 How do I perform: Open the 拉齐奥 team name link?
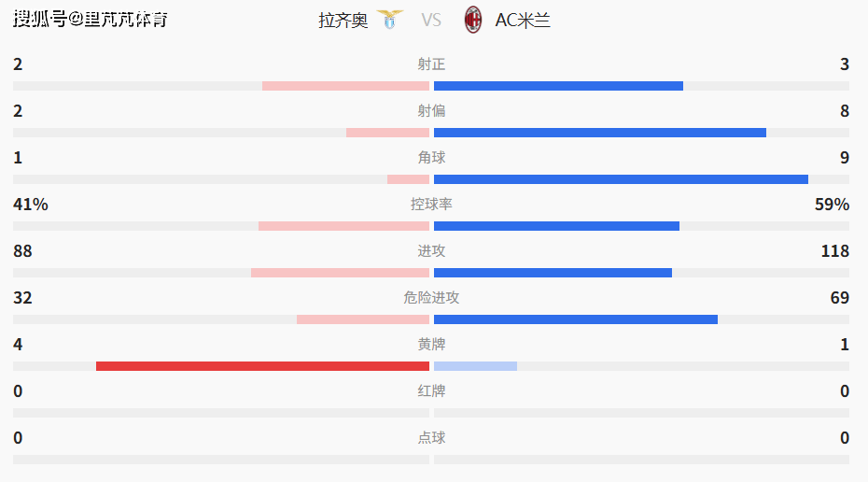point(343,20)
